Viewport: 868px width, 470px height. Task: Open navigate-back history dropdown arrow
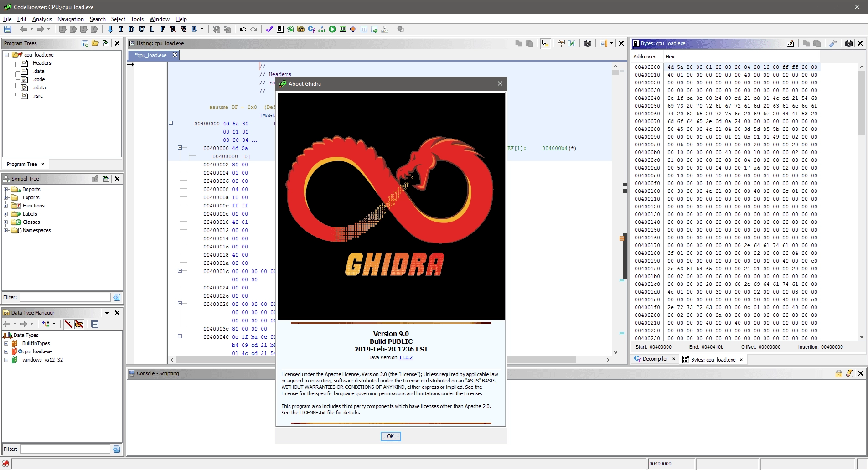pos(31,29)
